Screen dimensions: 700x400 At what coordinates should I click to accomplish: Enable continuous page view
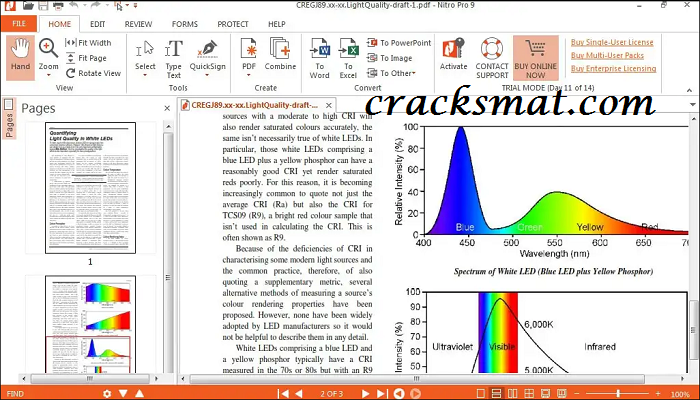pos(496,393)
